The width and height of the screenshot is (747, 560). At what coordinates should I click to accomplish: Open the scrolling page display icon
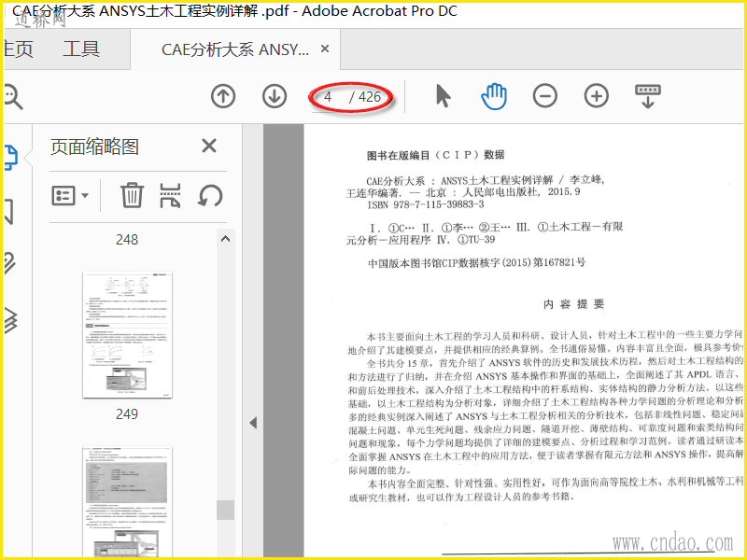pyautogui.click(x=648, y=96)
